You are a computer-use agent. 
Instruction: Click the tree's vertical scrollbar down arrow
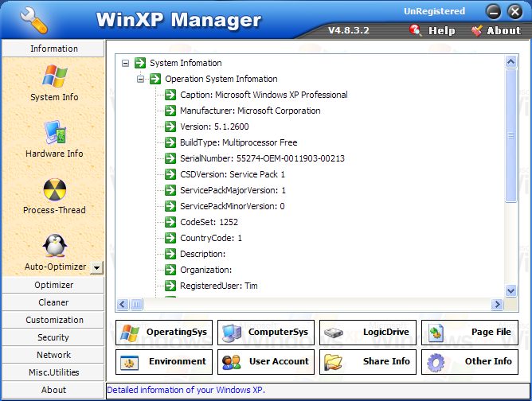(x=510, y=290)
